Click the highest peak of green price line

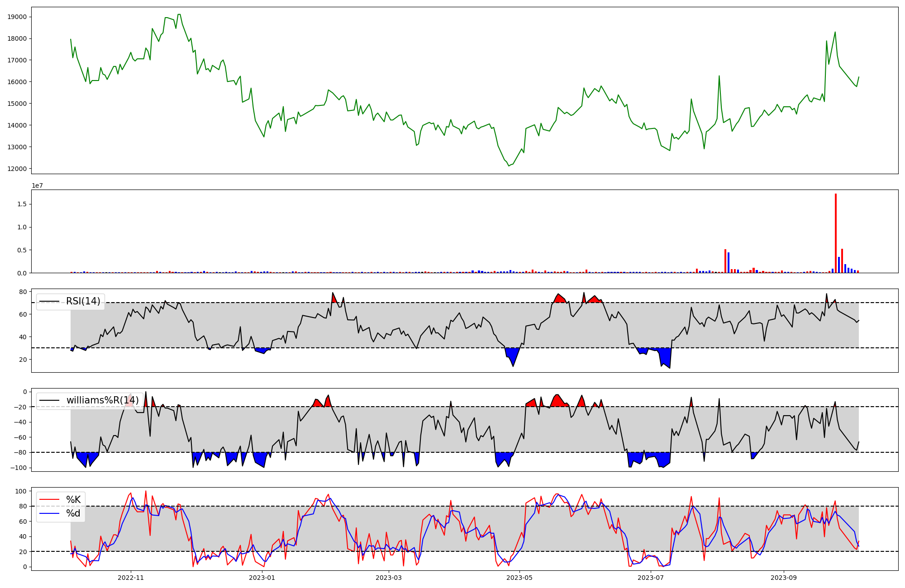[x=179, y=14]
